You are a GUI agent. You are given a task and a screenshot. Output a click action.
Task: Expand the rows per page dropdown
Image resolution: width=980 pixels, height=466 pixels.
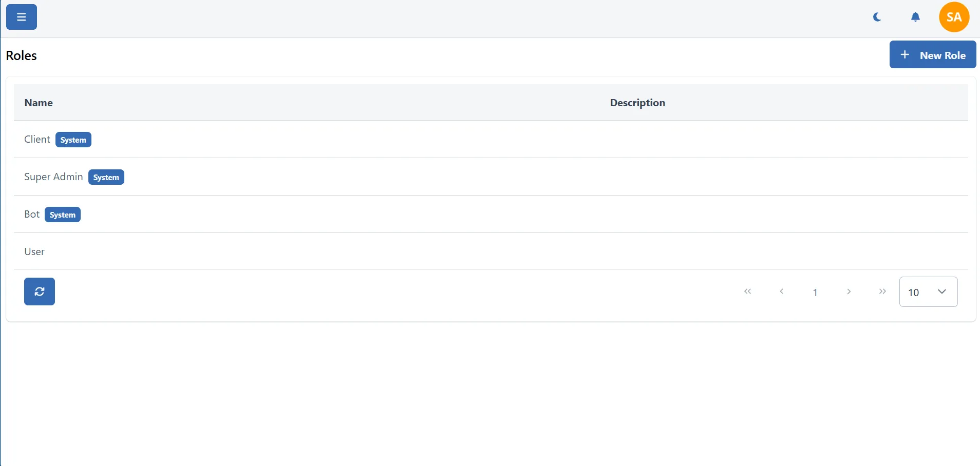pyautogui.click(x=928, y=292)
